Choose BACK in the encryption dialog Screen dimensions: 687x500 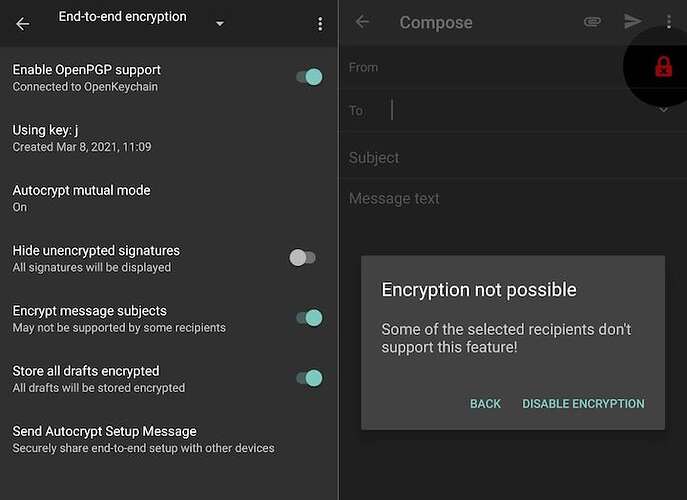coord(485,404)
